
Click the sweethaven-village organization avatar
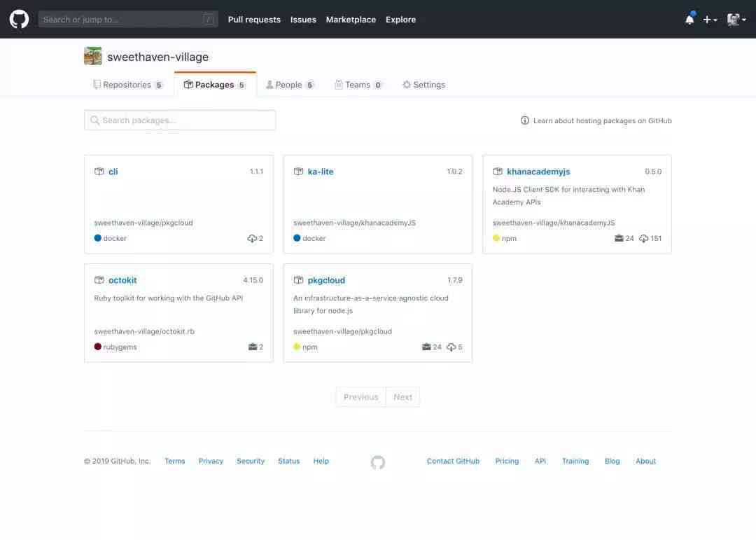click(x=93, y=56)
